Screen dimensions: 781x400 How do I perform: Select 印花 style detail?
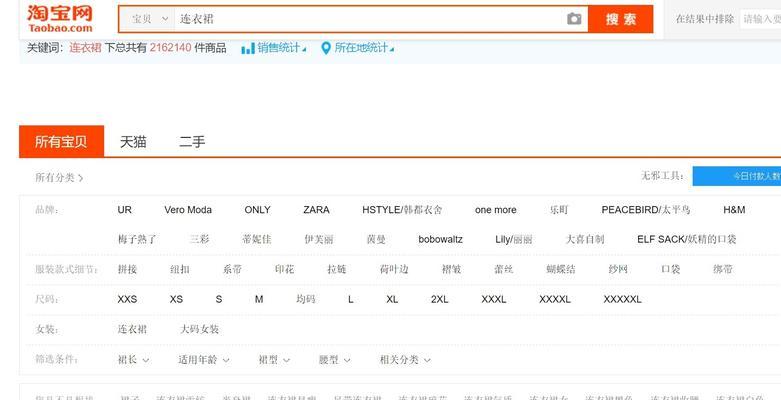tap(284, 269)
